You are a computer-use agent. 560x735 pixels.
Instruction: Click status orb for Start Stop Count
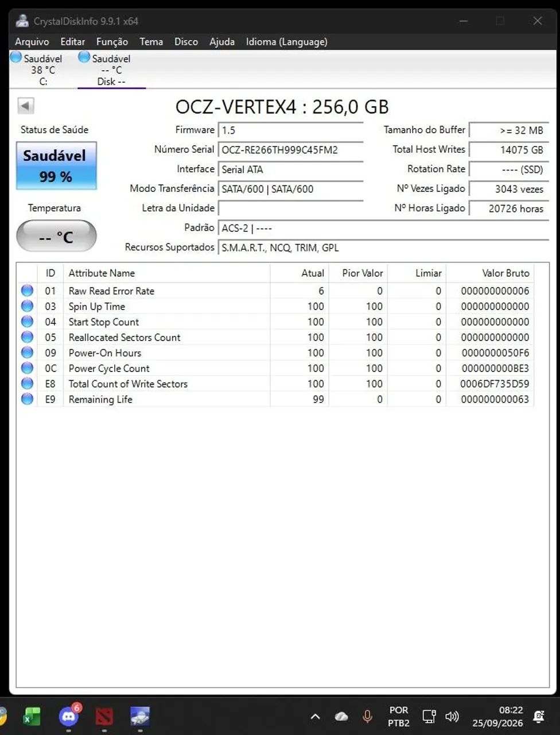pyautogui.click(x=27, y=322)
